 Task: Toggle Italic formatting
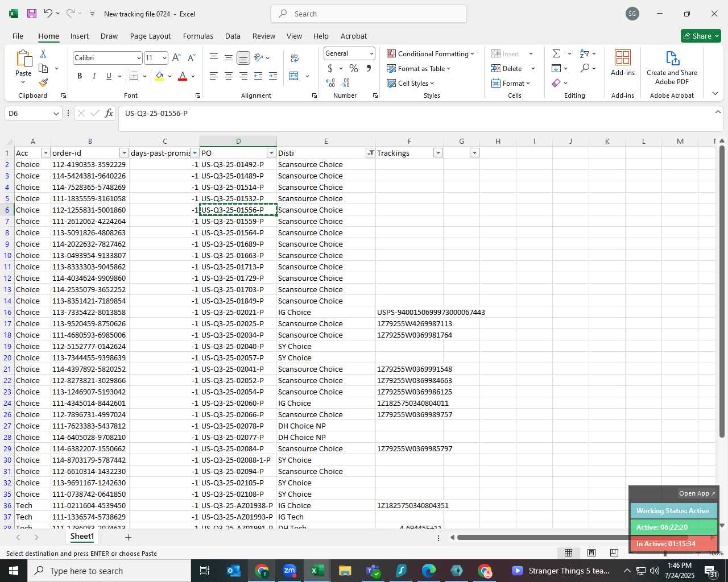[94, 76]
